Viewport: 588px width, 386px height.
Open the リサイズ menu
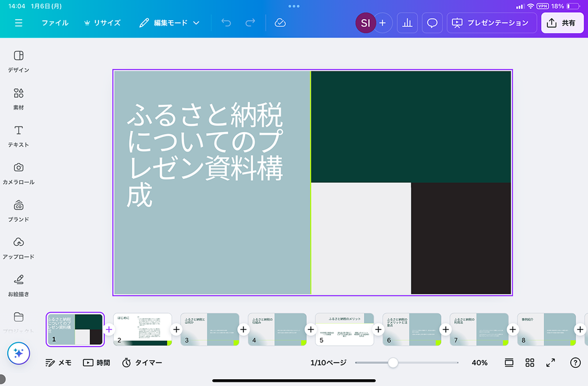tap(102, 23)
